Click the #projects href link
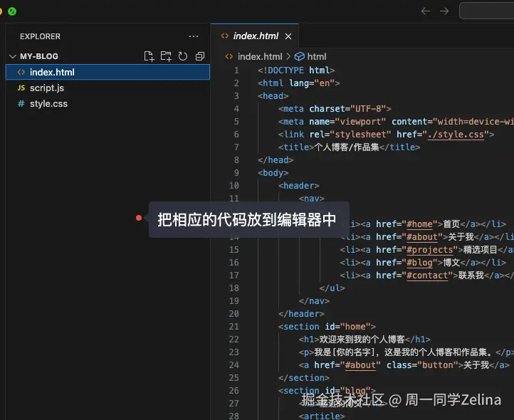The height and width of the screenshot is (420, 514). [x=430, y=250]
